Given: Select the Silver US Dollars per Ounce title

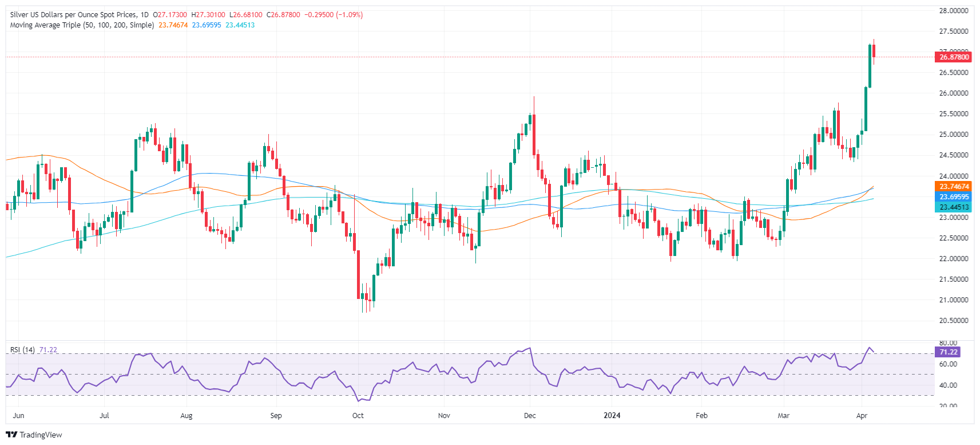Looking at the screenshot, I should (x=73, y=15).
